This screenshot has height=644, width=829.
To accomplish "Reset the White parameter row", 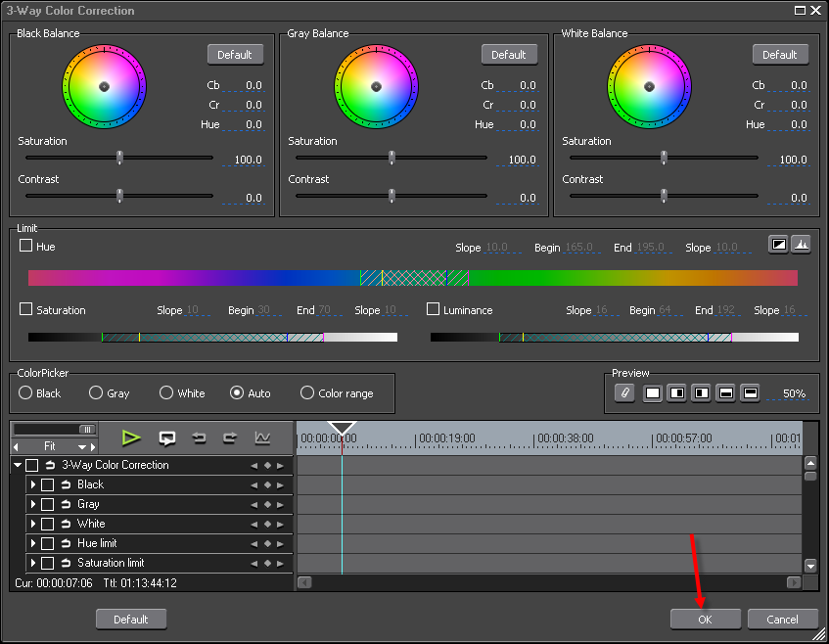I will point(66,524).
